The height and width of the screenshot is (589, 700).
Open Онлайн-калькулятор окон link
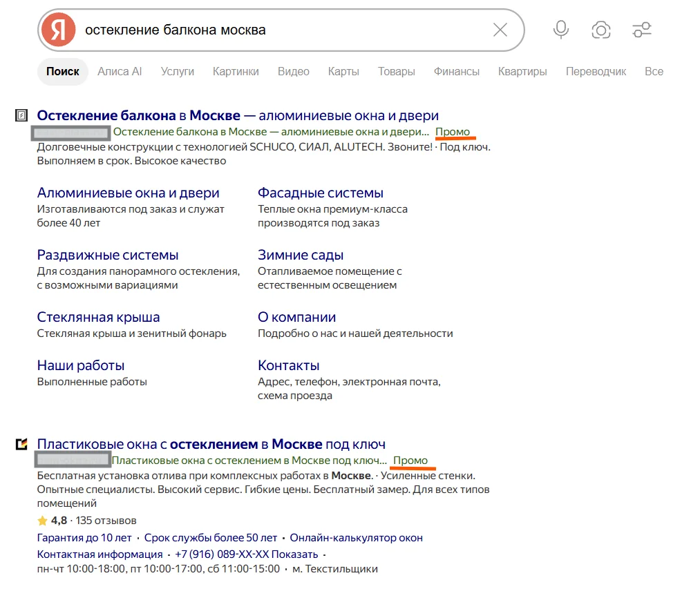coord(357,538)
